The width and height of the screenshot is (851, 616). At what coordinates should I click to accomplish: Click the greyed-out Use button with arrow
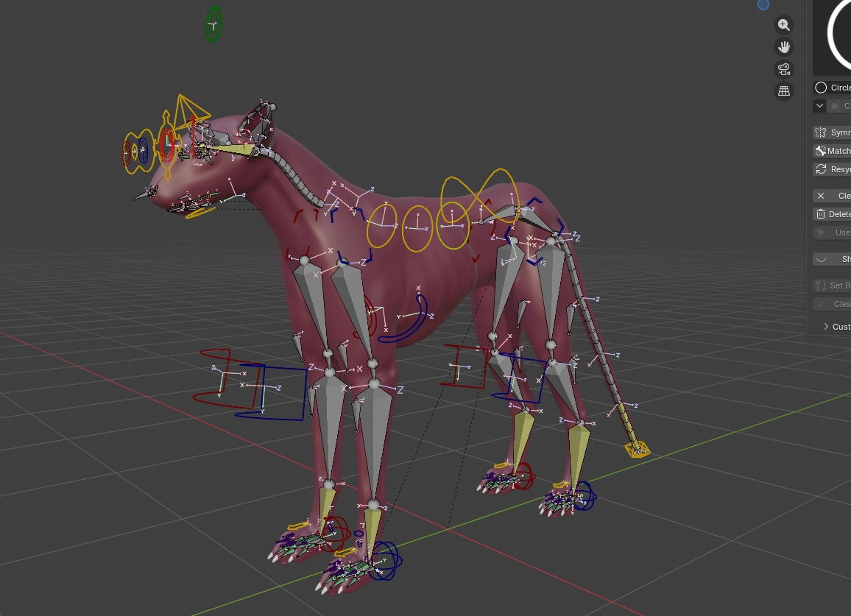point(832,233)
